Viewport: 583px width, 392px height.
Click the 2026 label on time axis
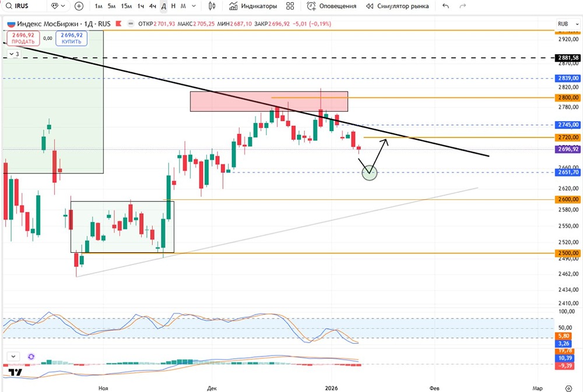331,389
